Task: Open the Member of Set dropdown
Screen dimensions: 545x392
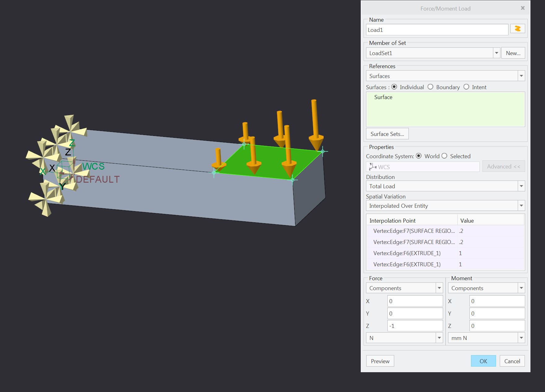Action: pyautogui.click(x=497, y=53)
